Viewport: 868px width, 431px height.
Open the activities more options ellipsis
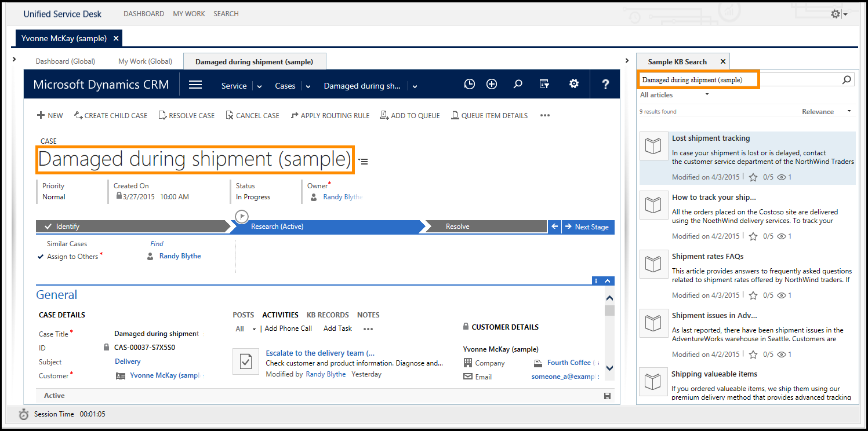click(368, 328)
